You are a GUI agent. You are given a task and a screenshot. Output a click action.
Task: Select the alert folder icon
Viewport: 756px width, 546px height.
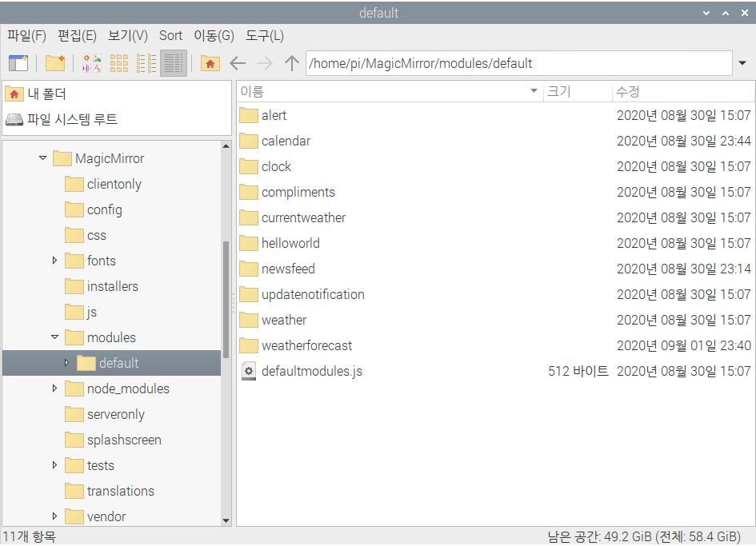(x=249, y=115)
